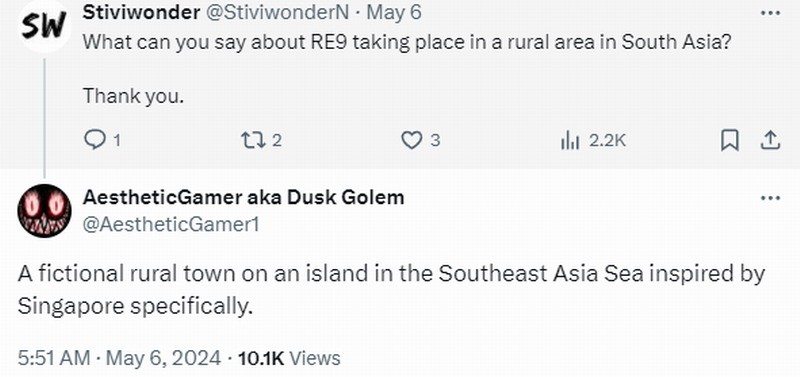Click the tweet text about RE9 in South Asia
800x377 pixels.
(x=407, y=42)
